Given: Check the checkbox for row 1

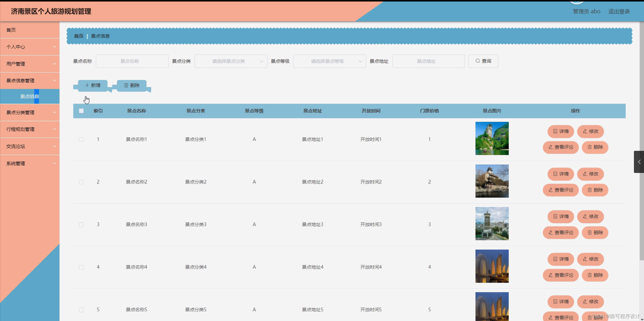Looking at the screenshot, I should (81, 139).
